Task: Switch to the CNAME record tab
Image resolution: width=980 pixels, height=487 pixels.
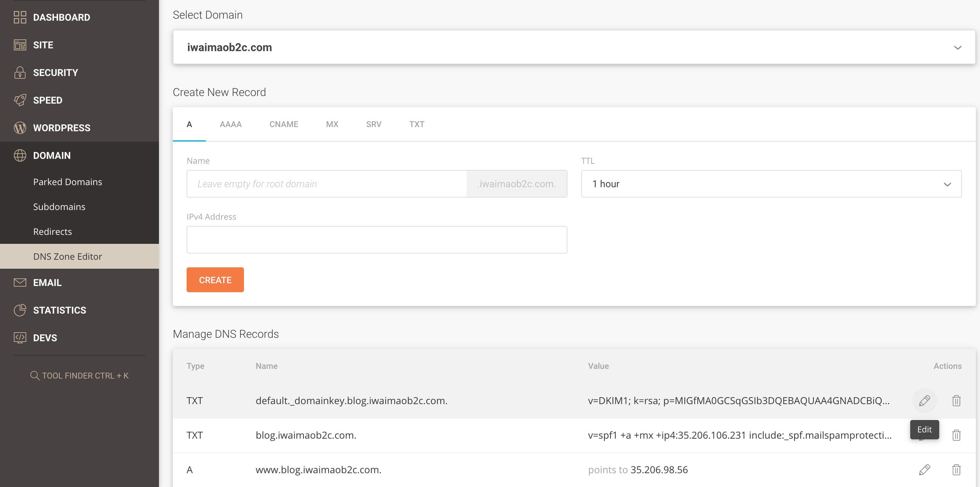Action: click(283, 124)
